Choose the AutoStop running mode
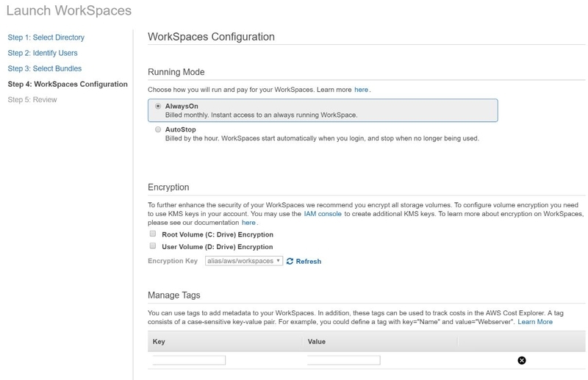 click(158, 129)
